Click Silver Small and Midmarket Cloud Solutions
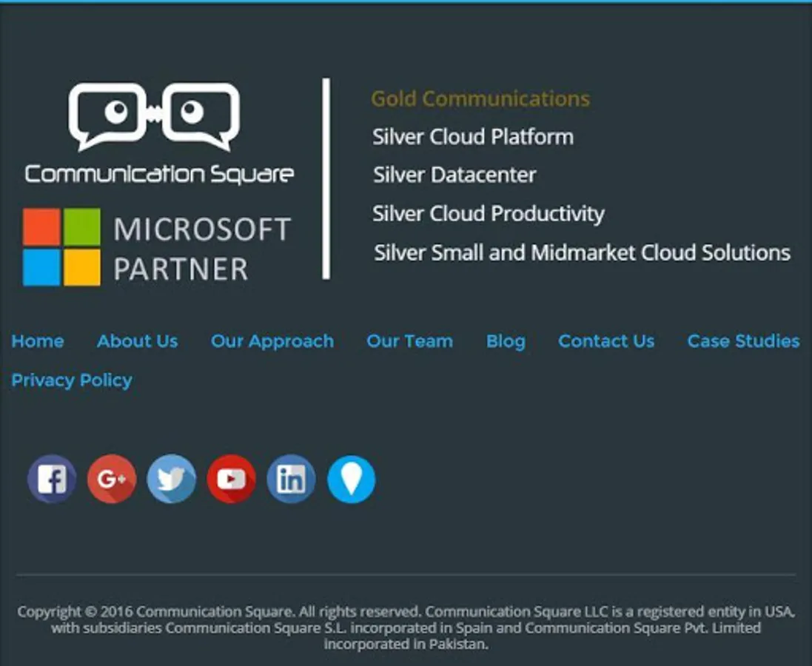812x666 pixels. [582, 253]
